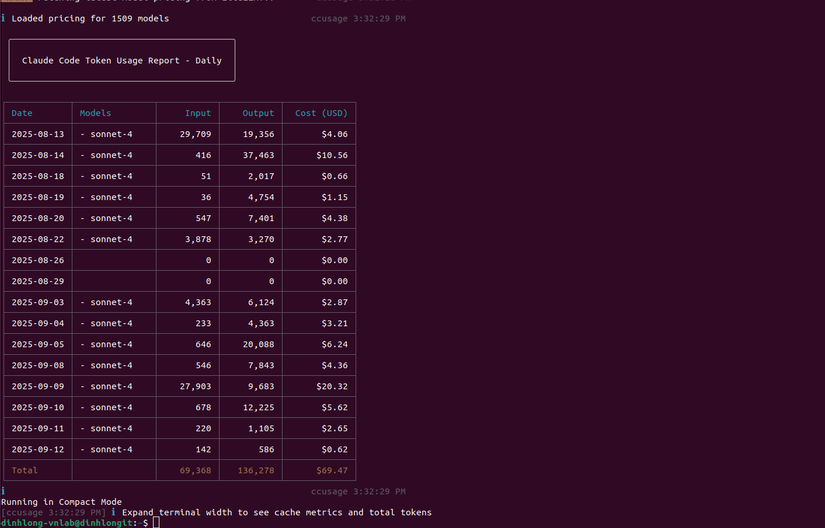Click the cost $0.62
The height and width of the screenshot is (528, 825).
[335, 450]
